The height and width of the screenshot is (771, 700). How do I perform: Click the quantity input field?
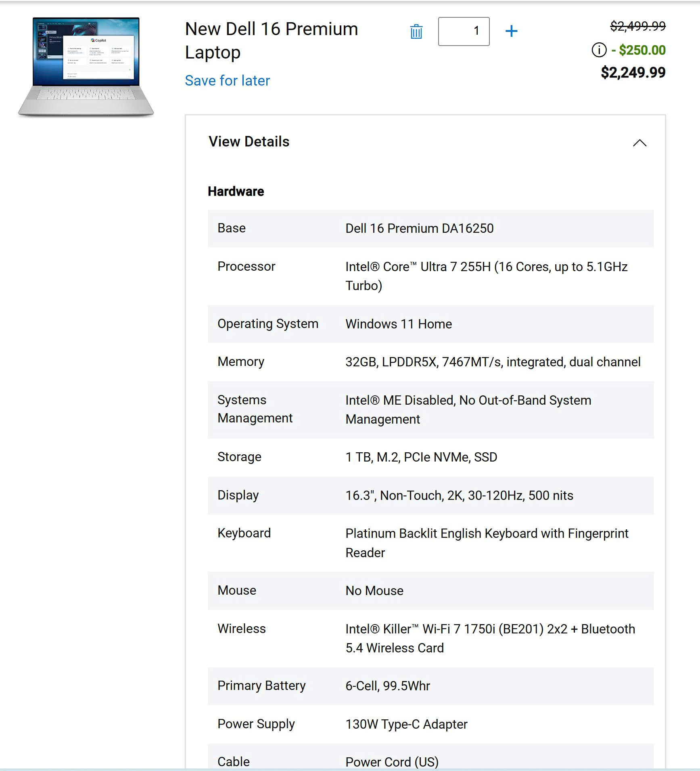(464, 31)
